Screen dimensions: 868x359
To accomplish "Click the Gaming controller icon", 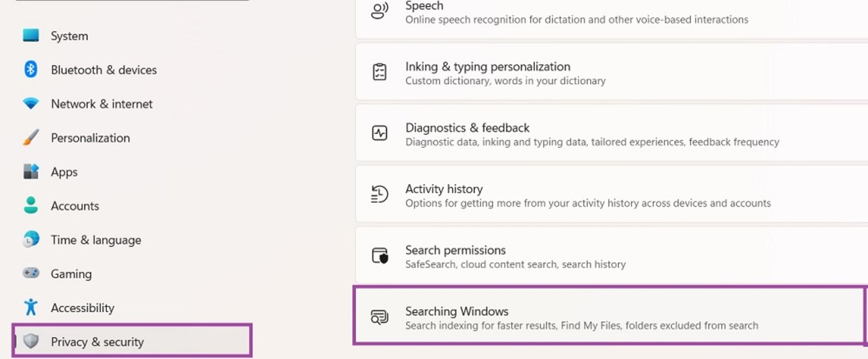I will click(31, 273).
